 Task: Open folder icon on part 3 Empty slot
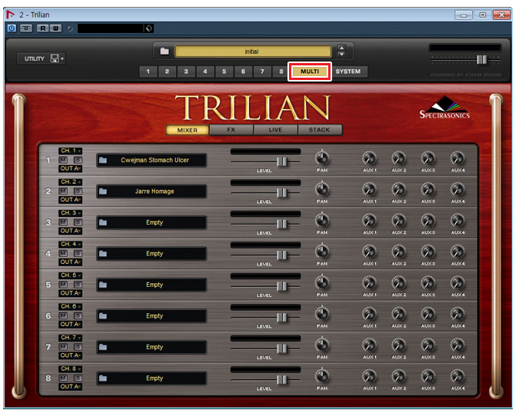click(x=103, y=222)
